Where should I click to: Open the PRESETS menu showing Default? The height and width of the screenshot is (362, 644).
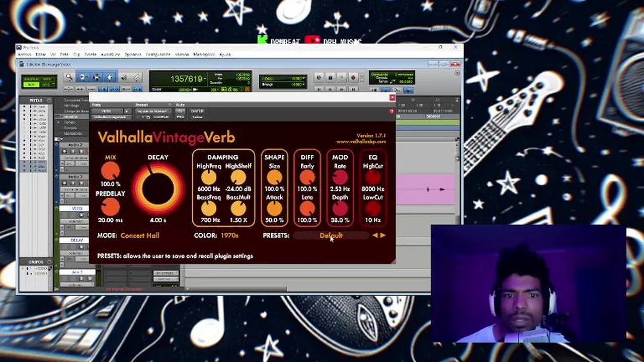point(331,235)
